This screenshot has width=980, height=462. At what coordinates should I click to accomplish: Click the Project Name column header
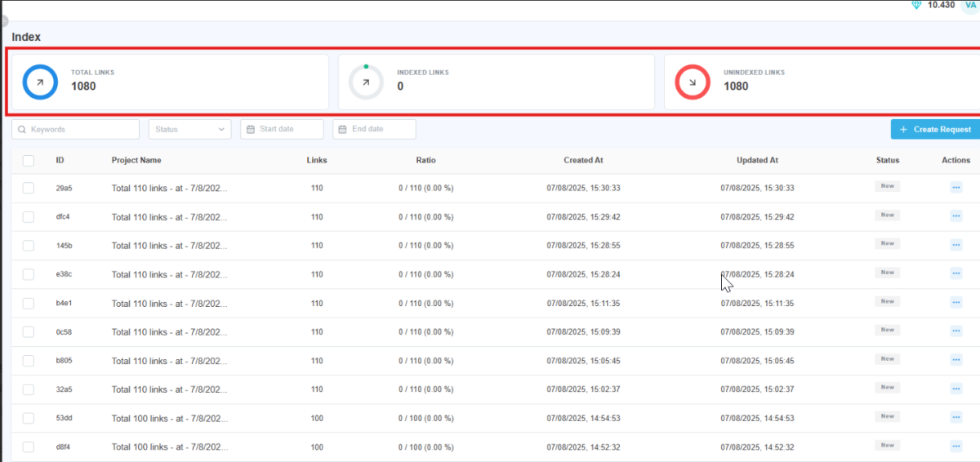pyautogui.click(x=136, y=161)
